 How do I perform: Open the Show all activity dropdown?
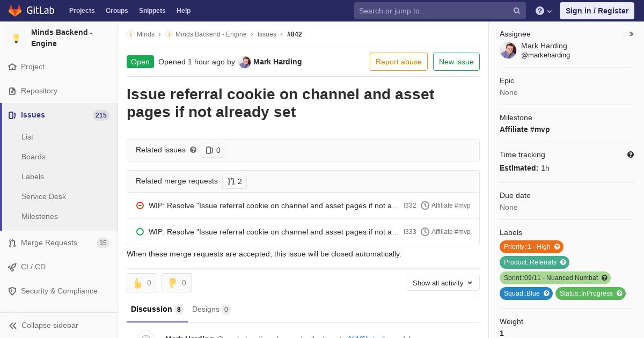coord(443,283)
